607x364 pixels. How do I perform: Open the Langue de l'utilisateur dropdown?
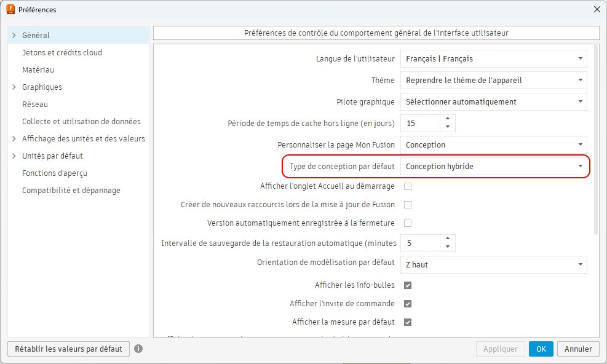point(493,59)
